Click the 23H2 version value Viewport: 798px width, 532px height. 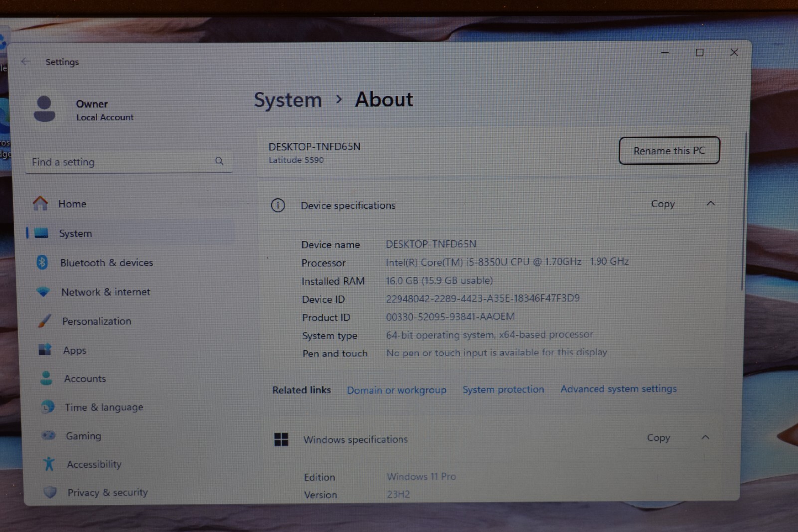click(x=399, y=494)
